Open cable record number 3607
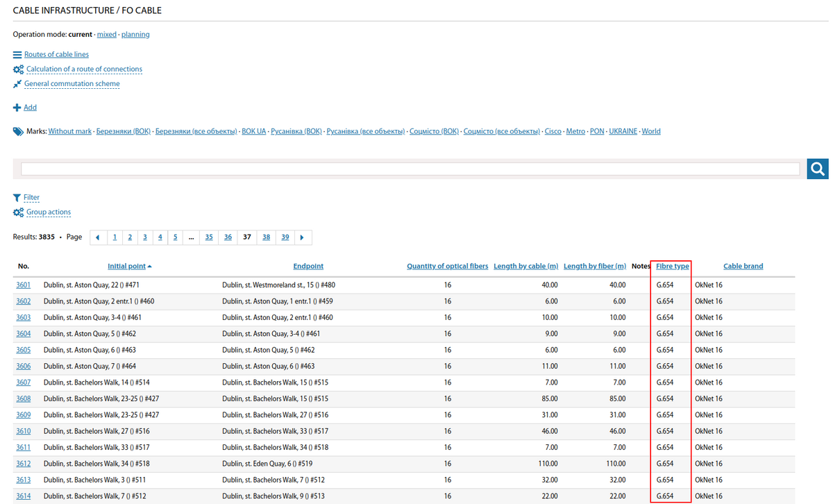The image size is (833, 504). click(x=24, y=383)
